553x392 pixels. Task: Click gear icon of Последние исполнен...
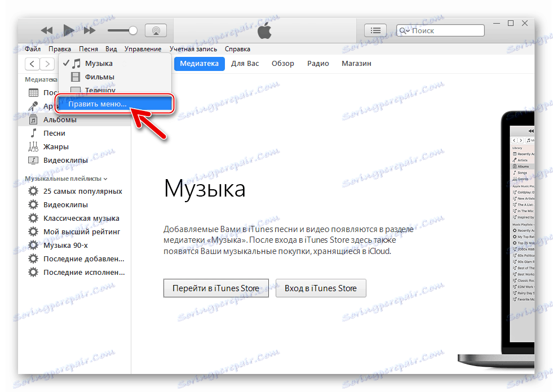[x=33, y=272]
